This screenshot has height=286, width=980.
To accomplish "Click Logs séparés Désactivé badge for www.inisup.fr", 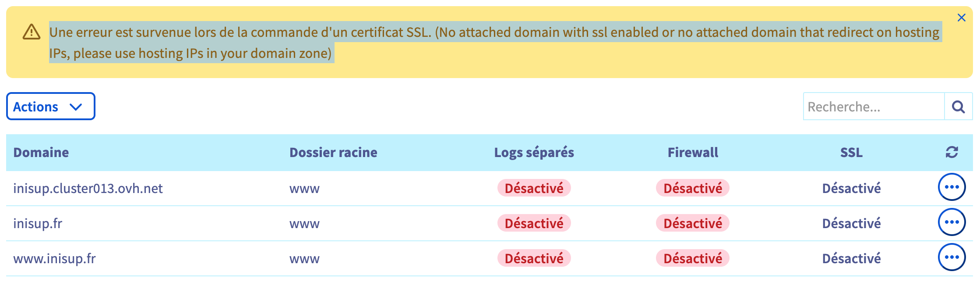I will point(534,258).
